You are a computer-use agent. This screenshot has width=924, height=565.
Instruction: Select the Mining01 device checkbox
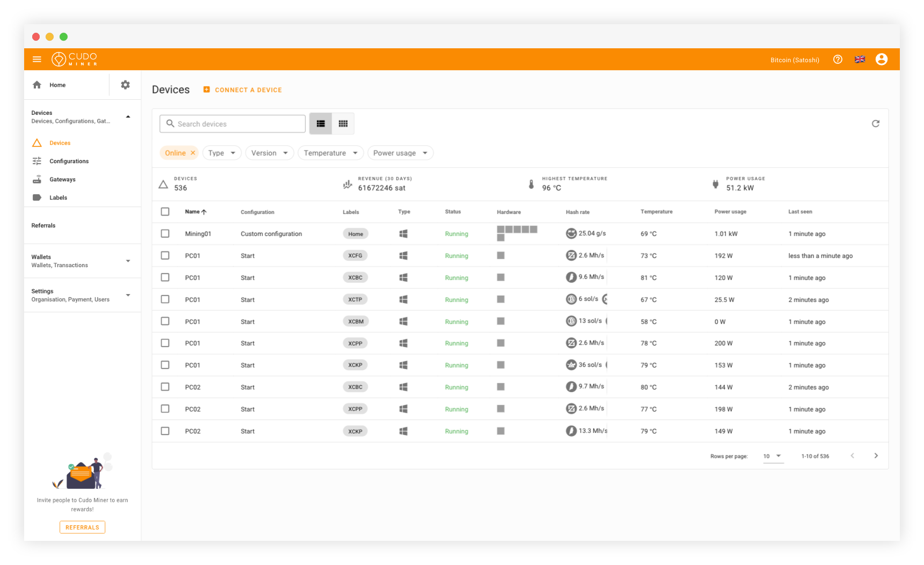tap(165, 234)
